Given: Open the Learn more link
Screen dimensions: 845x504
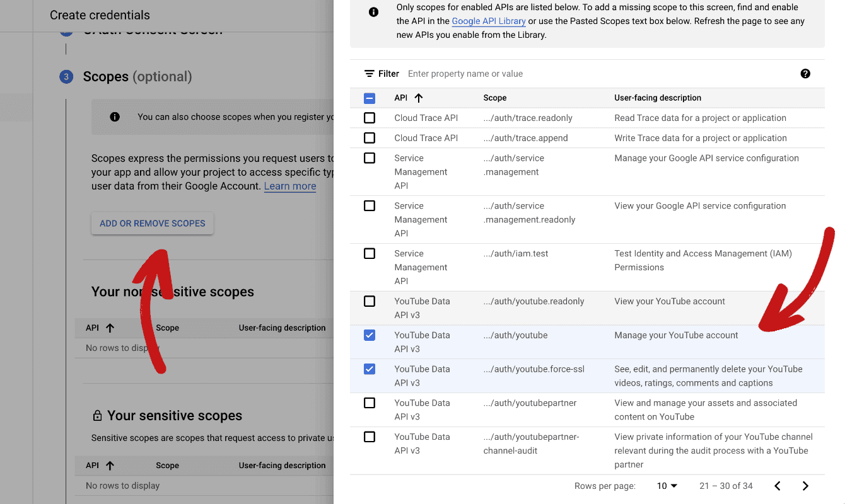Looking at the screenshot, I should point(290,186).
